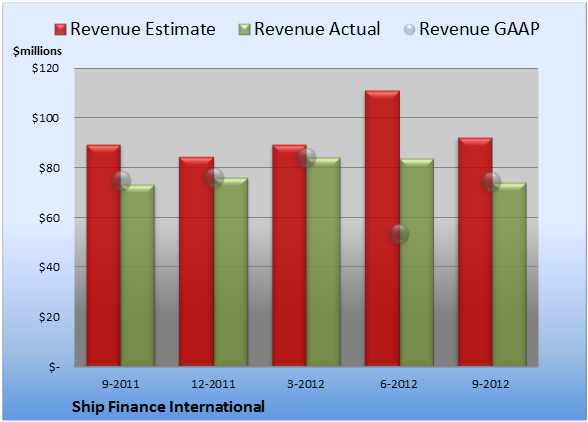Select the green actual bar for 12-2011
Viewport: 588px width, 422px height.
point(231,272)
